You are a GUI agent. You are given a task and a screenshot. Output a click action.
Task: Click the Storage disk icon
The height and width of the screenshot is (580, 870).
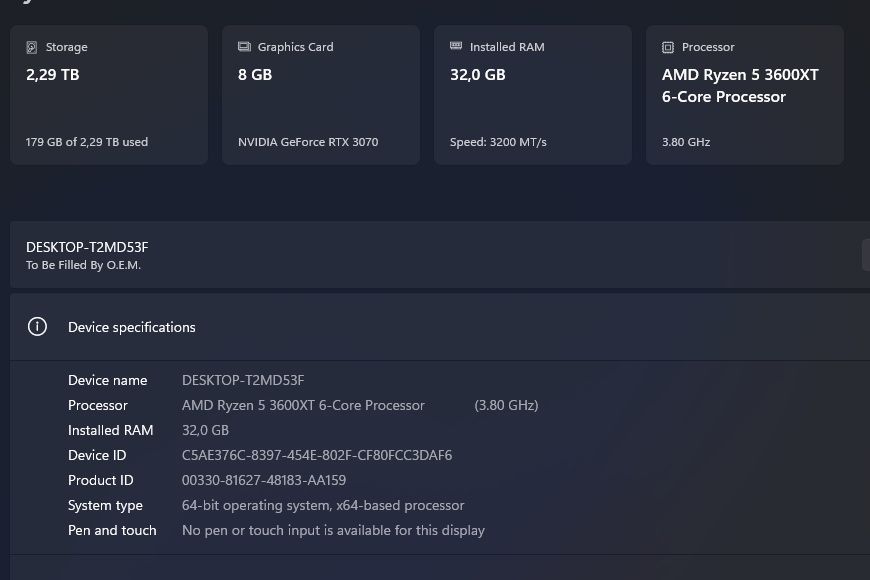(32, 47)
